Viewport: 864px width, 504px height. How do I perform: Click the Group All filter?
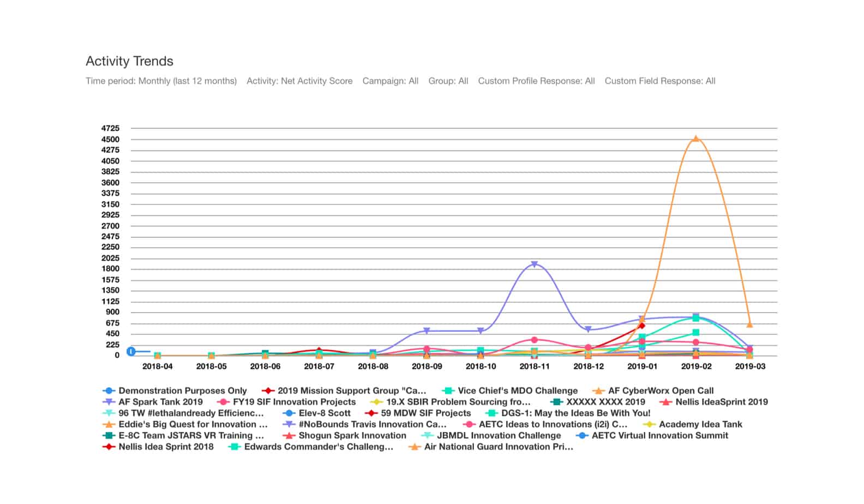click(448, 81)
